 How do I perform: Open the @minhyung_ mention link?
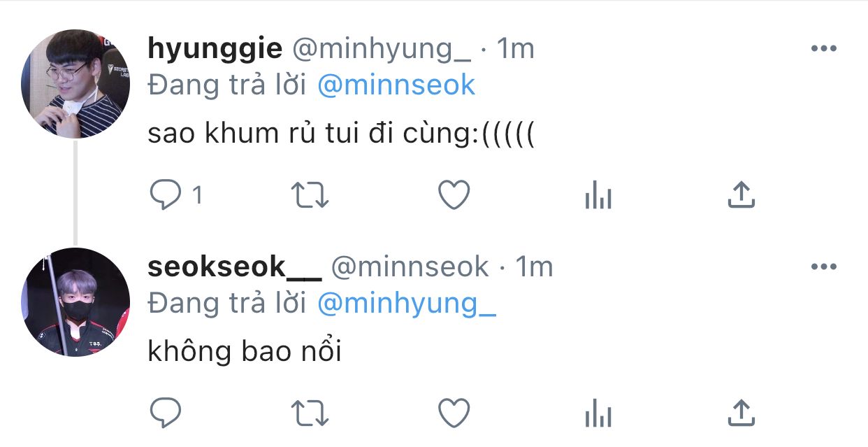click(x=407, y=304)
